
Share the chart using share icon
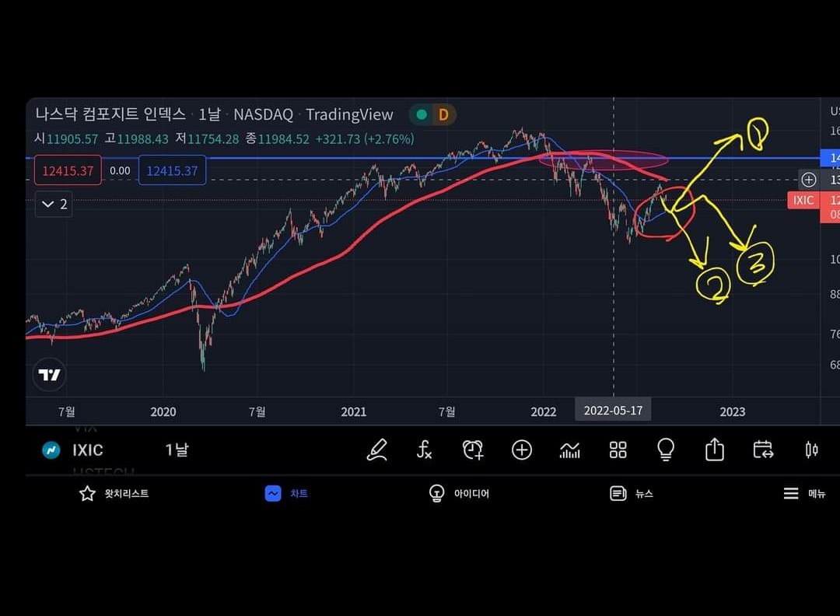[715, 449]
